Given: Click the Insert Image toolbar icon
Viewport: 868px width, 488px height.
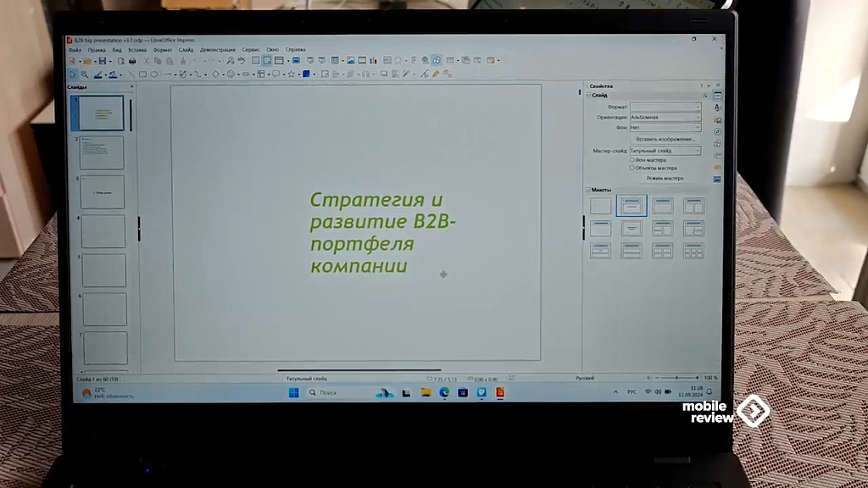Looking at the screenshot, I should (350, 60).
